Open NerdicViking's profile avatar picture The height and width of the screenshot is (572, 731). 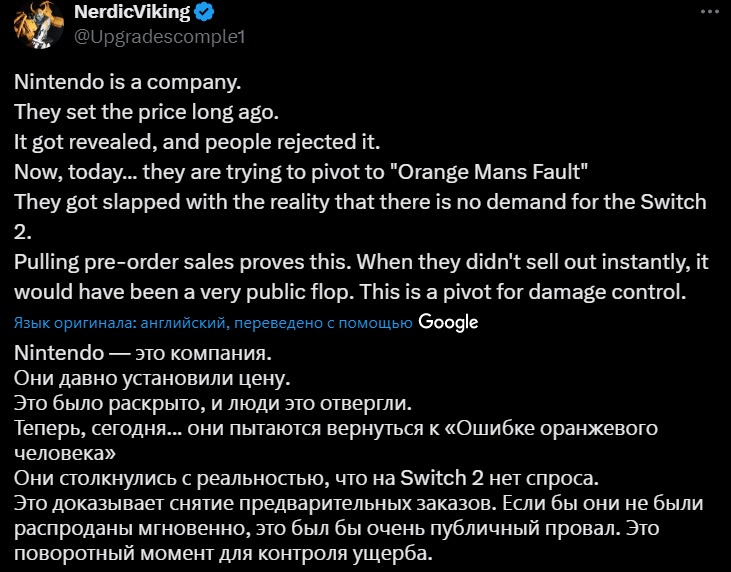tap(39, 24)
